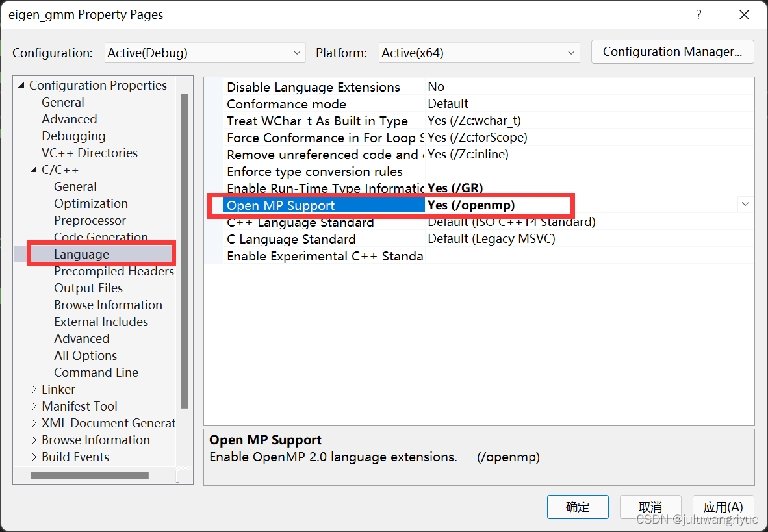Click the 确定 (OK) button

pos(578,507)
